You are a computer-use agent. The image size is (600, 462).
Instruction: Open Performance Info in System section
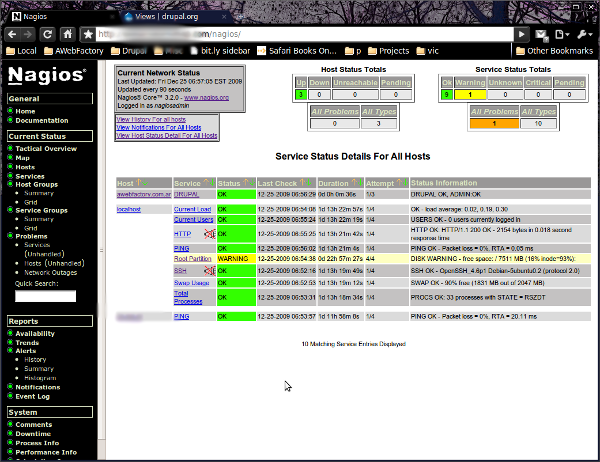46,452
